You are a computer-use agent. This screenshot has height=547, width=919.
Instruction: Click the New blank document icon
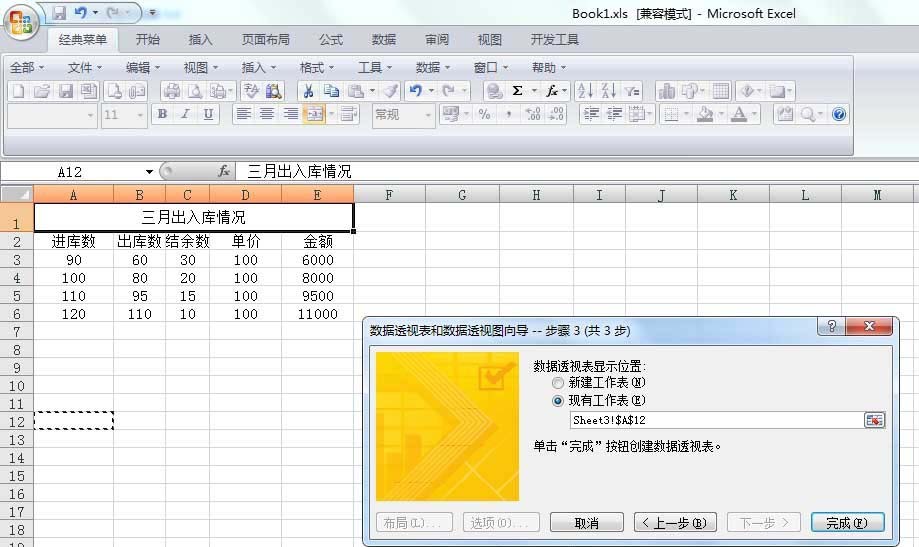(18, 91)
